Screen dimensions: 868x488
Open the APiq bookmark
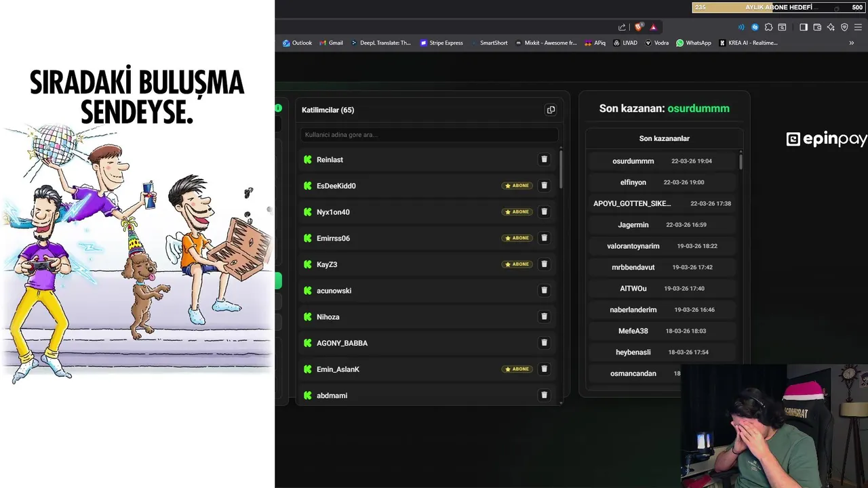coord(595,43)
